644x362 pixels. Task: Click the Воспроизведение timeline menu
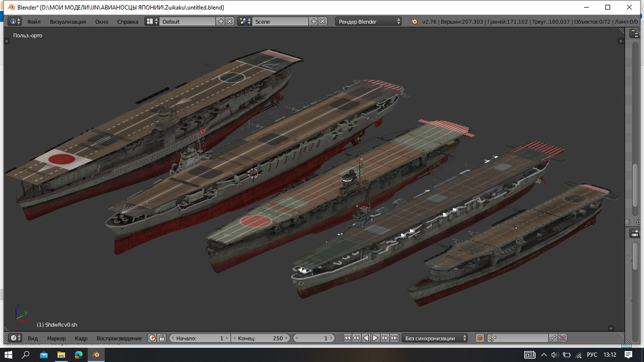pyautogui.click(x=119, y=338)
